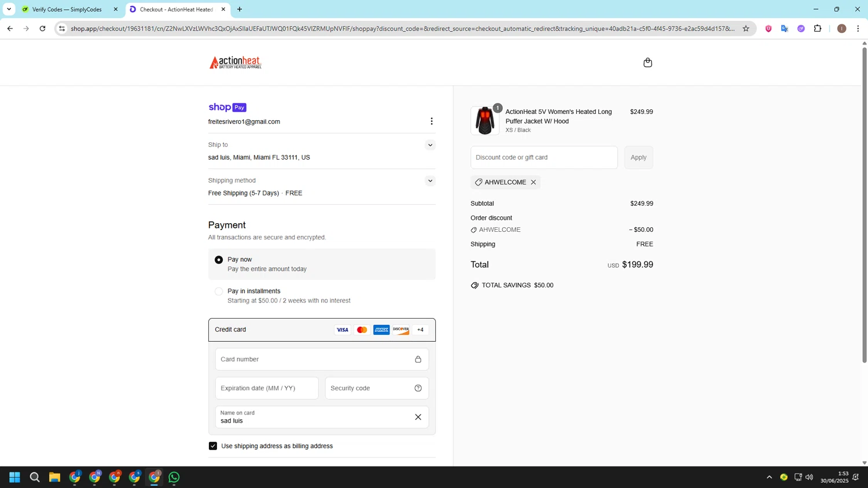Click the Credit card payment header

coord(322,330)
